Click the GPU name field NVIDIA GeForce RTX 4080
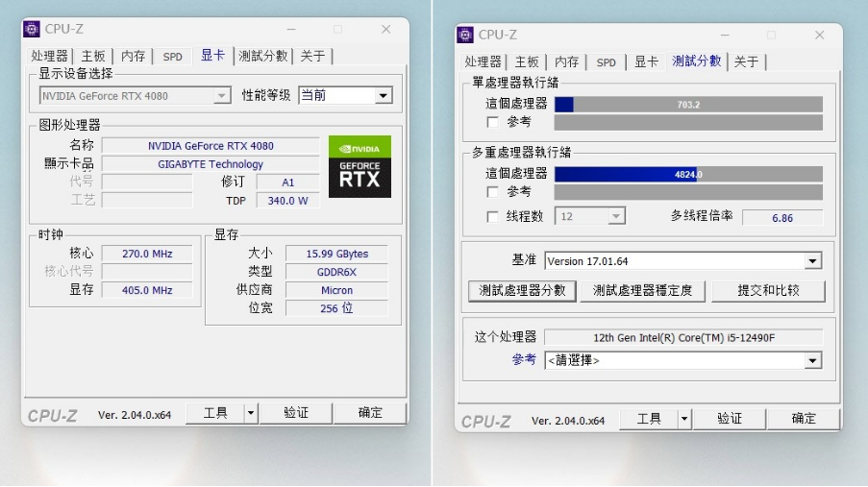The height and width of the screenshot is (487, 868). (211, 146)
